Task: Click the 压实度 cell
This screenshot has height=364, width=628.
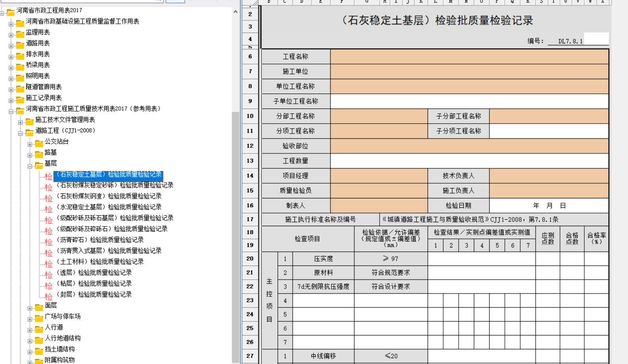Action: (x=324, y=259)
